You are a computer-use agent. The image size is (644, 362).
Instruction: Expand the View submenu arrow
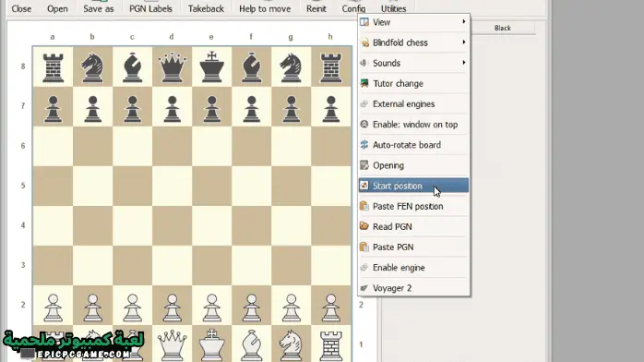click(x=464, y=21)
